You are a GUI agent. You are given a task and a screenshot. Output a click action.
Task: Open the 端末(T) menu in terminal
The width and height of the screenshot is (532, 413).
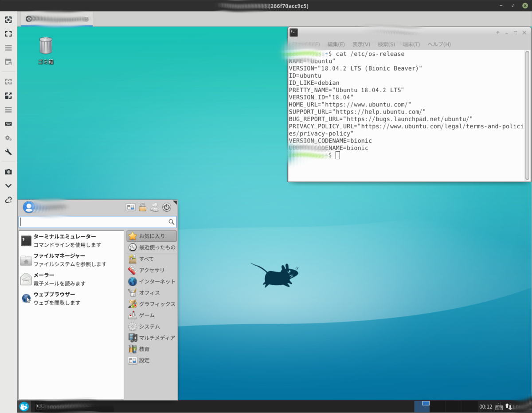(411, 44)
